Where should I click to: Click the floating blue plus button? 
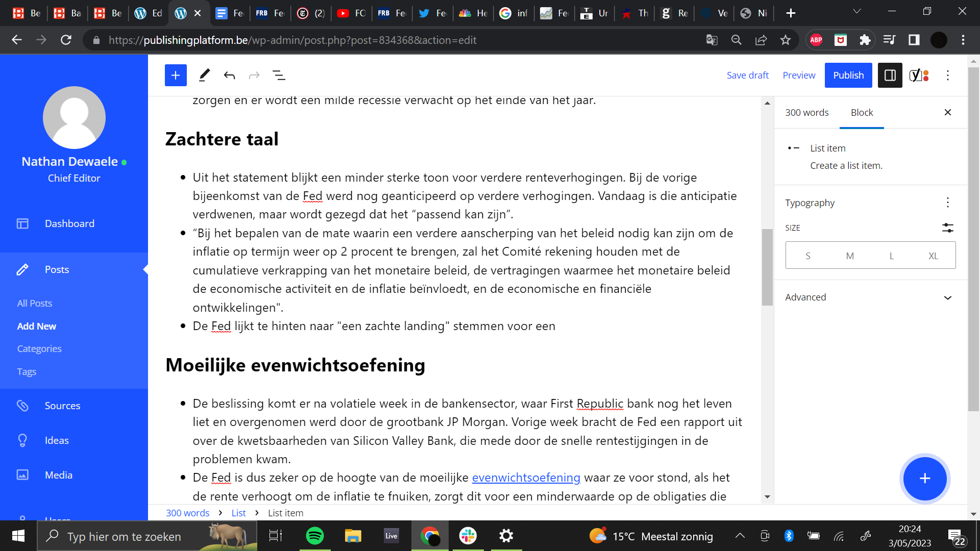[924, 479]
